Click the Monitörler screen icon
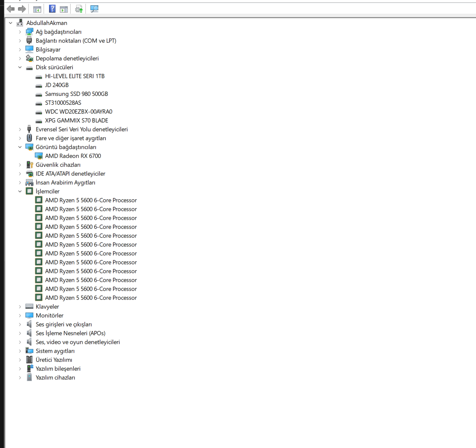Image resolution: width=476 pixels, height=448 pixels. click(x=29, y=315)
